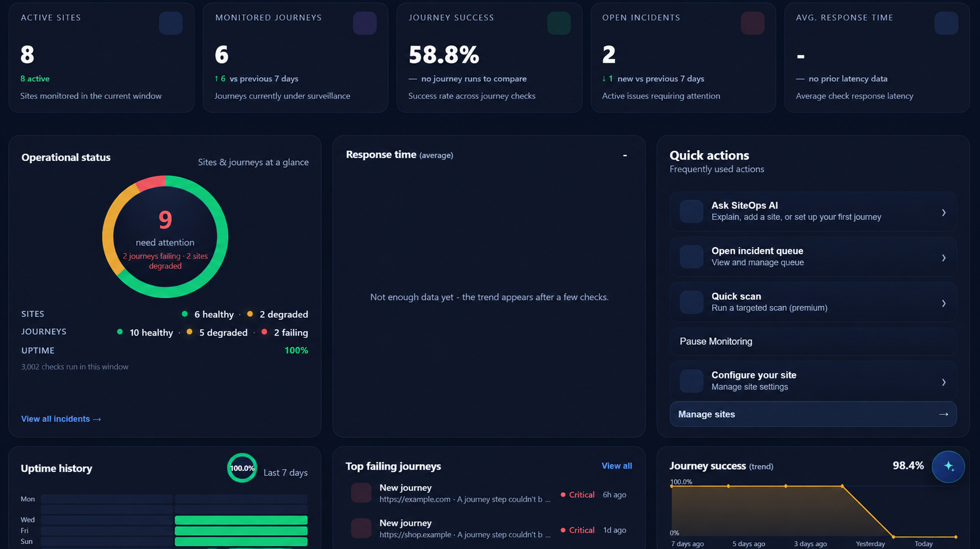This screenshot has width=980, height=549.
Task: Click the Yesterday axis label
Action: [870, 544]
